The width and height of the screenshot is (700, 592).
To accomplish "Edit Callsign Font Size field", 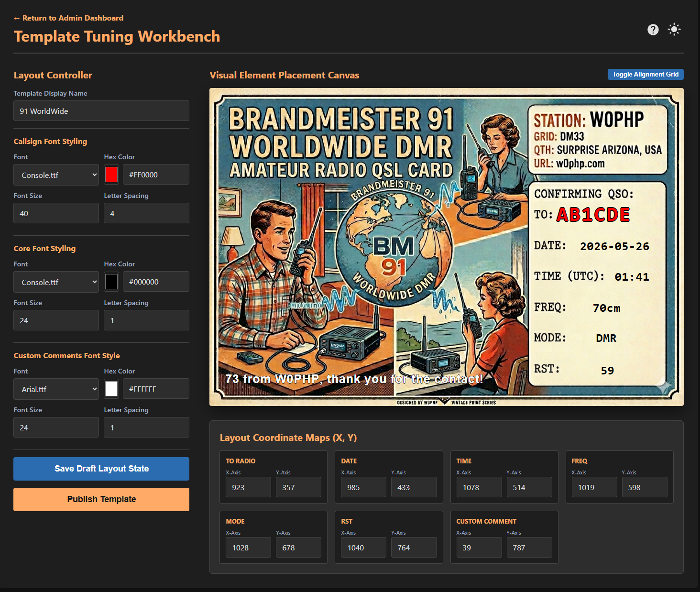I will click(x=56, y=213).
